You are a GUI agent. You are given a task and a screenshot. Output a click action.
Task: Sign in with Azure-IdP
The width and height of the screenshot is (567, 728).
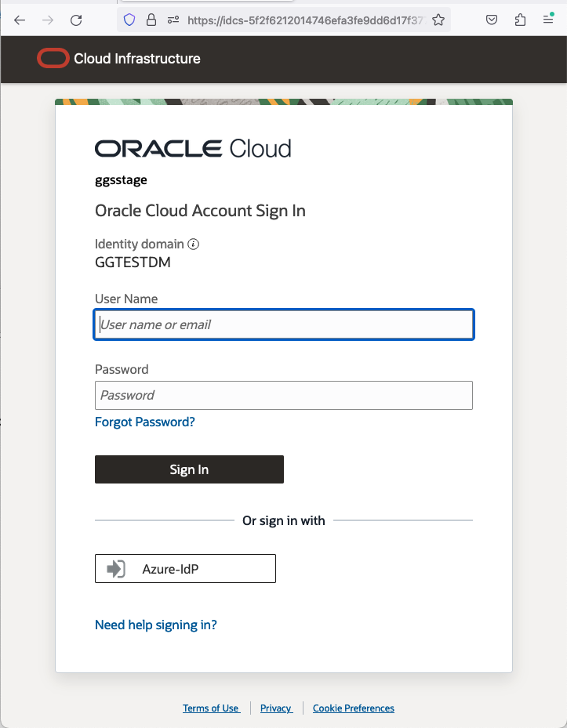coord(185,568)
